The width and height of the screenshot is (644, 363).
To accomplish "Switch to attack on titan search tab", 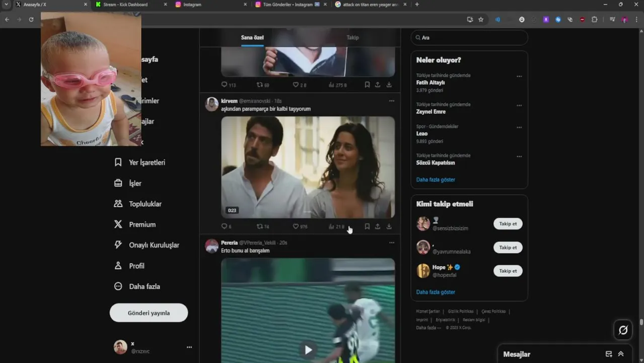I will 371,5.
